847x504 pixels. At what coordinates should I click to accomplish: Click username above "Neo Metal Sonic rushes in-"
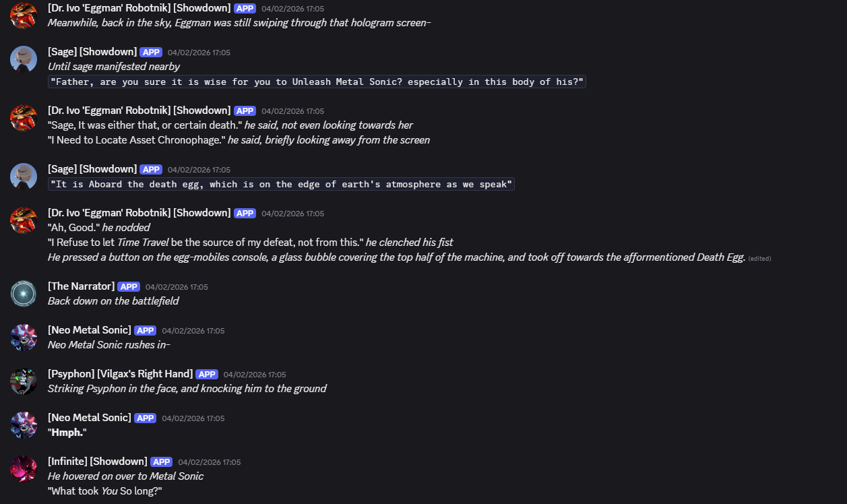[89, 330]
